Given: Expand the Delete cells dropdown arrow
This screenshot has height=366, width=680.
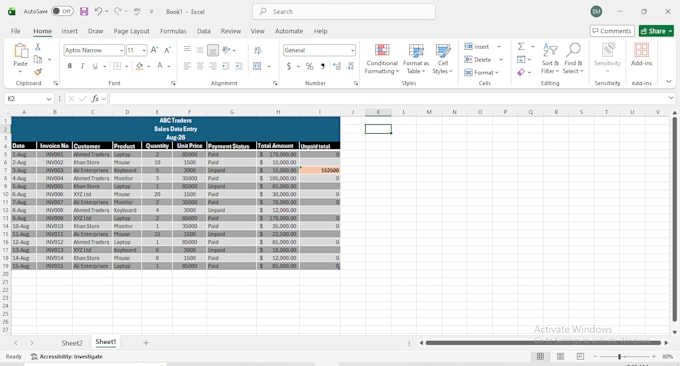Looking at the screenshot, I should tap(501, 59).
